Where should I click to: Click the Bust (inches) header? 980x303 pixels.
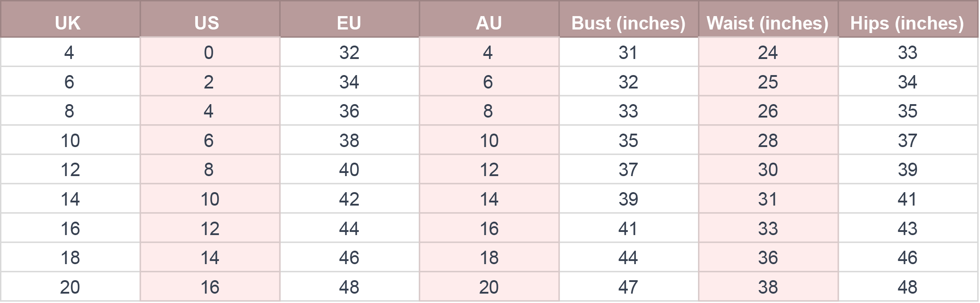[x=629, y=19]
